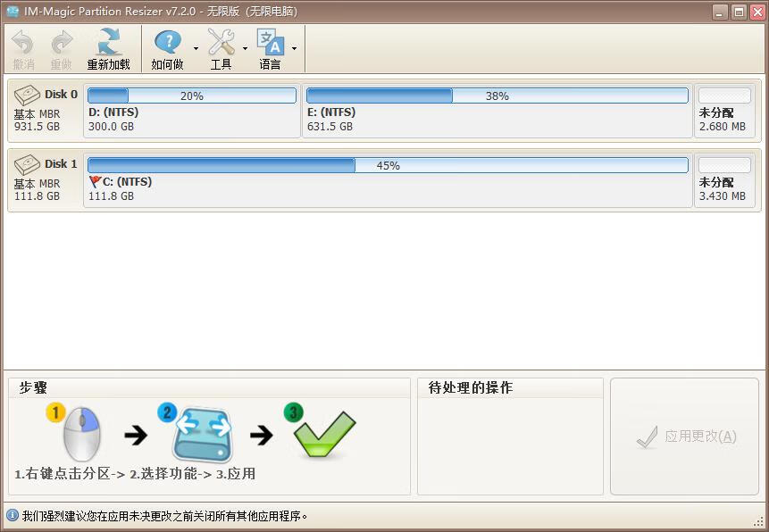
Task: Click the application icon in the title bar
Action: click(13, 12)
